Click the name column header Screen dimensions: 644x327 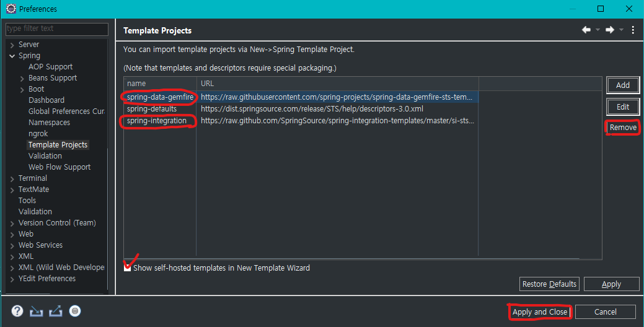(160, 83)
